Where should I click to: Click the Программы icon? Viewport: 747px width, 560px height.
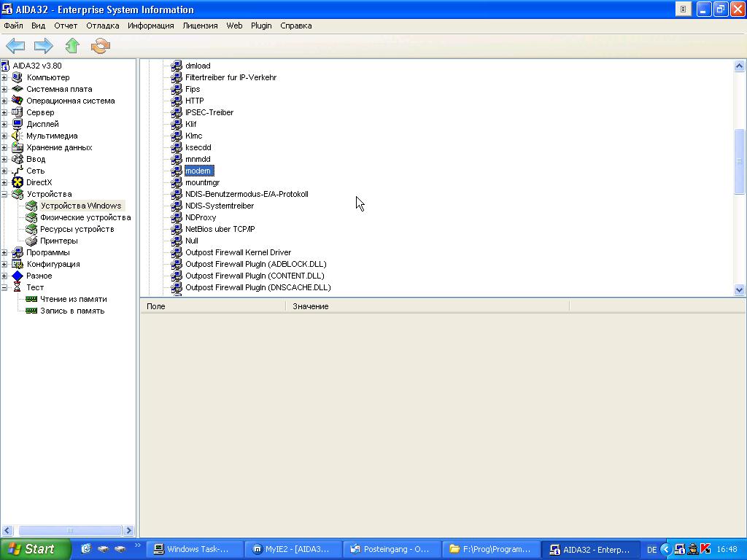pyautogui.click(x=18, y=252)
